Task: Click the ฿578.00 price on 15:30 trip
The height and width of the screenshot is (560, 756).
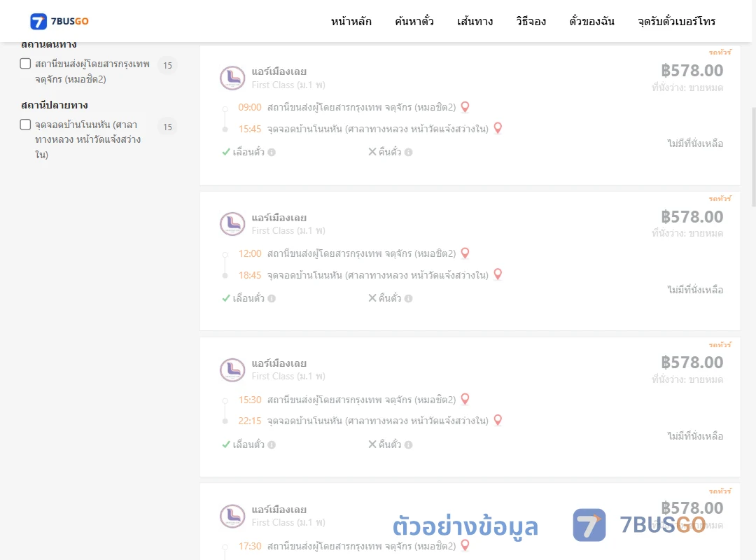Action: click(x=692, y=363)
